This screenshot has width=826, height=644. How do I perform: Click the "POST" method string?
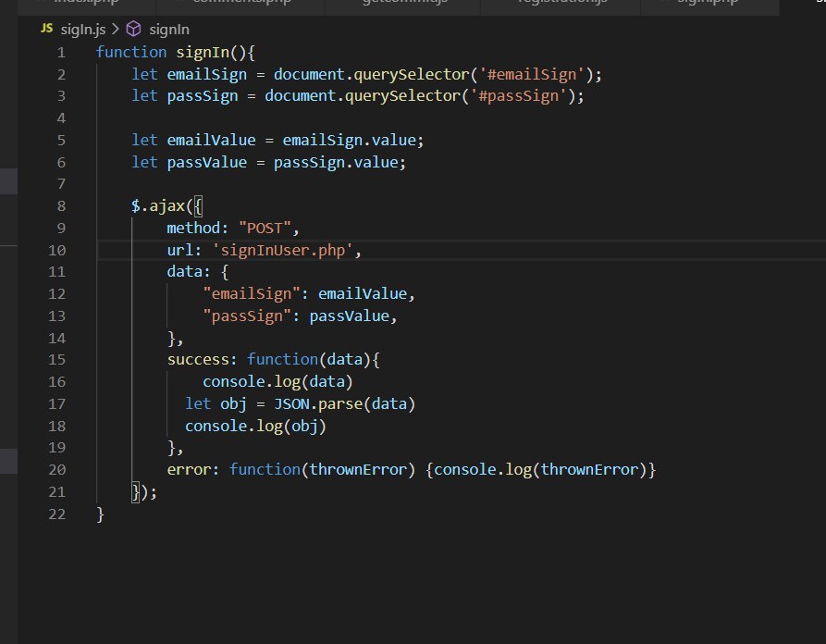(269, 228)
